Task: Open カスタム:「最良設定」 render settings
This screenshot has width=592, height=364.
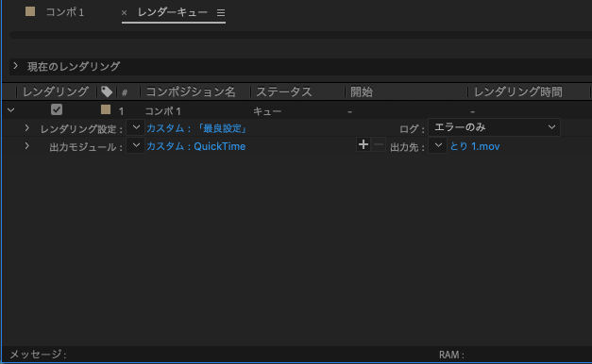Action: 196,128
